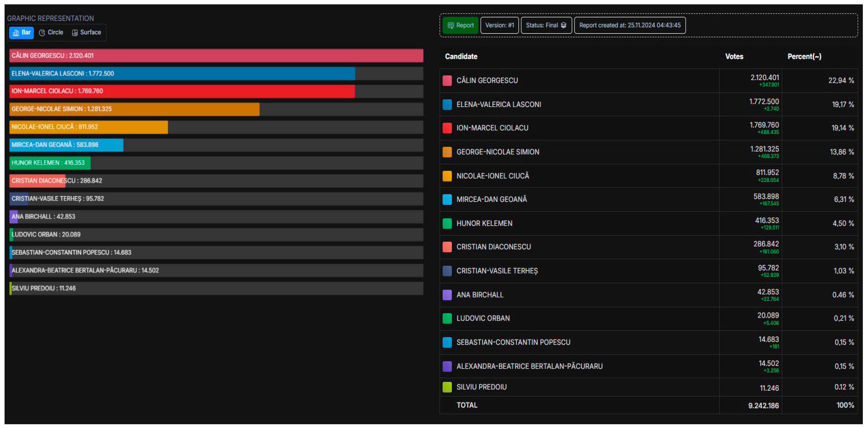Viewport: 868px width, 428px height.
Task: Click the Report created timestamp badge
Action: click(630, 25)
